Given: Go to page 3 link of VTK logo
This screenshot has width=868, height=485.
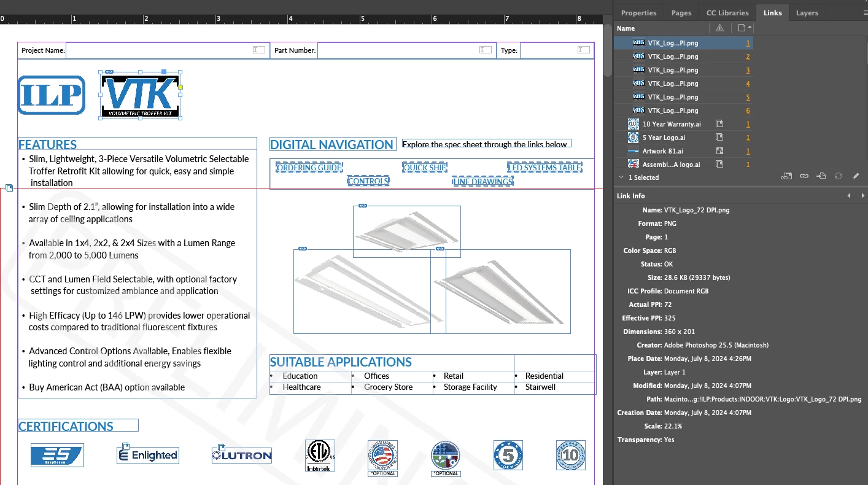Looking at the screenshot, I should [748, 70].
